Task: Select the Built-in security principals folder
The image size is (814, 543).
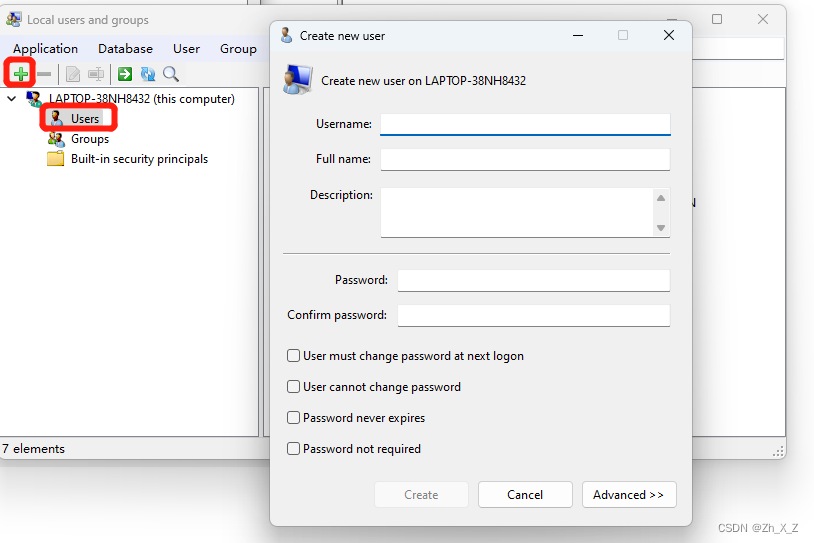Action: tap(139, 159)
